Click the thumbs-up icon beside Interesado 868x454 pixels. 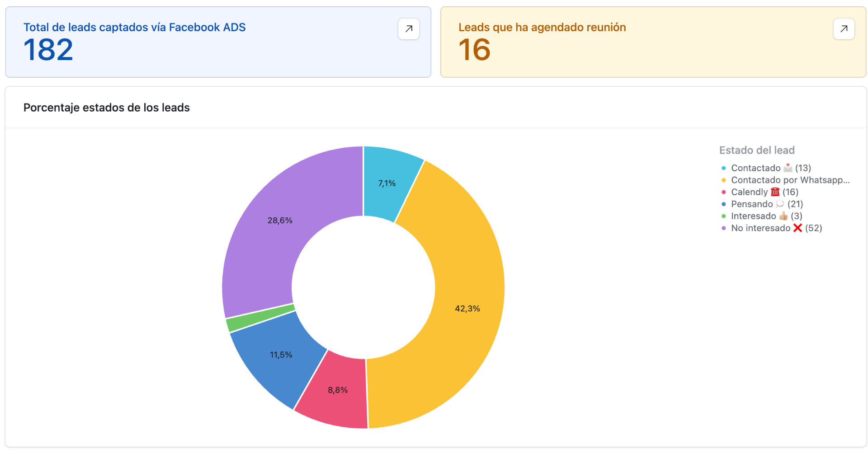point(783,216)
